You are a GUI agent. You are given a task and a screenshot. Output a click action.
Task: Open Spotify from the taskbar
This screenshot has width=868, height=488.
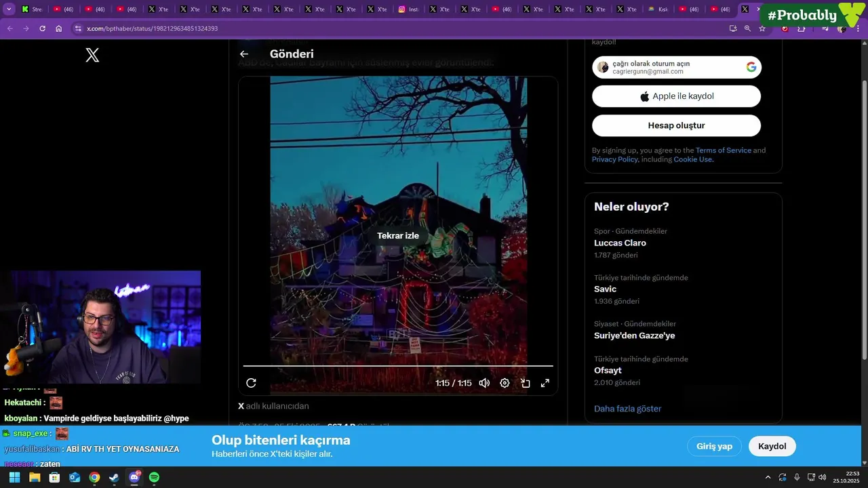pyautogui.click(x=154, y=477)
